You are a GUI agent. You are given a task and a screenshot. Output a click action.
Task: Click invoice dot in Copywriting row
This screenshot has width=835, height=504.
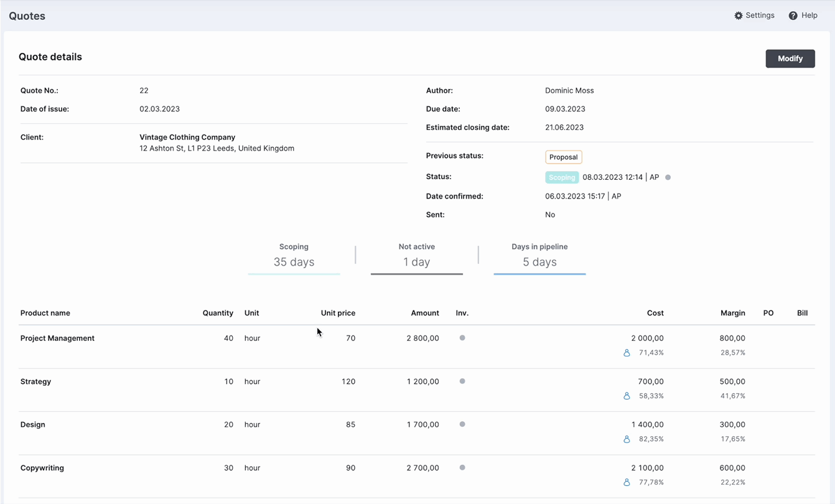pyautogui.click(x=462, y=467)
